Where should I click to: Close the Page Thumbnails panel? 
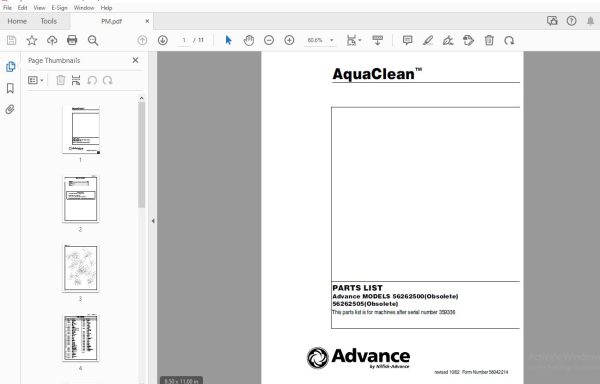coord(135,60)
